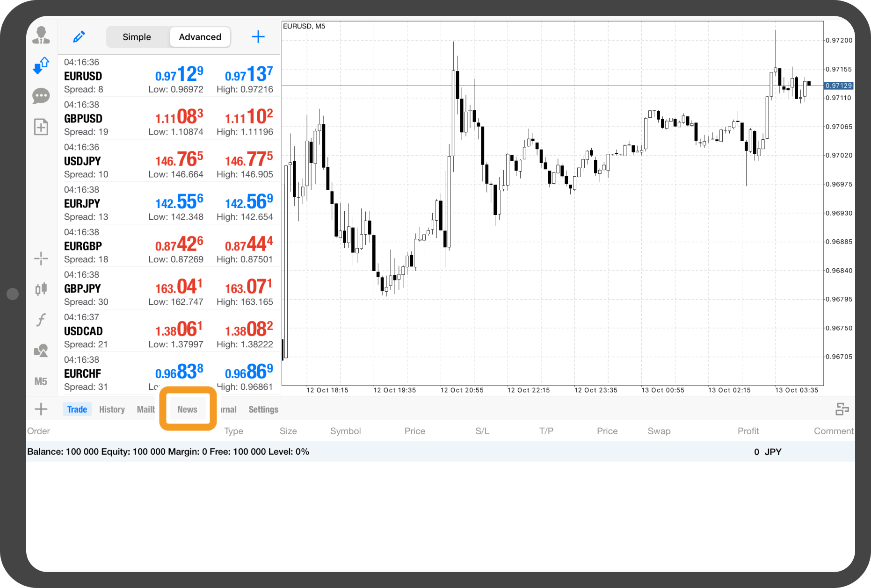Open the accounts profile icon
871x588 pixels.
coord(41,36)
